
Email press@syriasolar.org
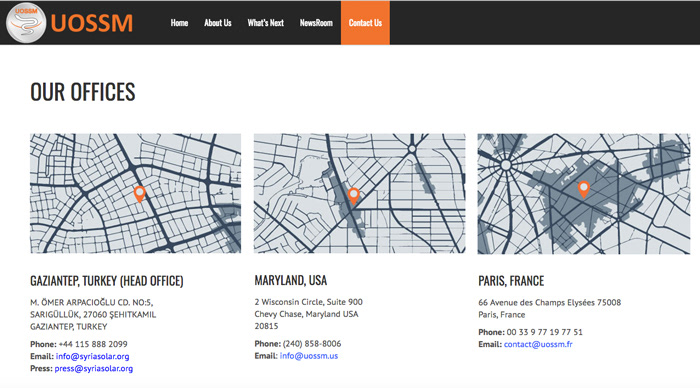click(94, 368)
